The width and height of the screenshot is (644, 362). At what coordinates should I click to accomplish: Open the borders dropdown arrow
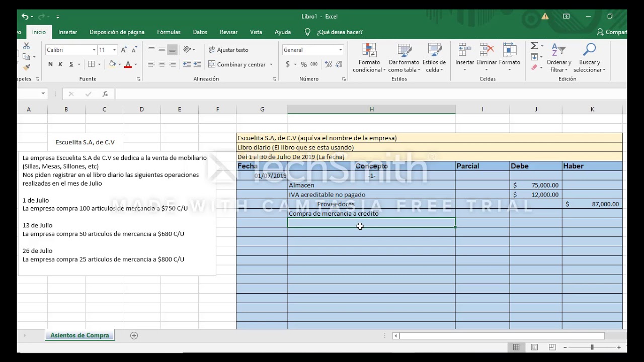pyautogui.click(x=99, y=64)
